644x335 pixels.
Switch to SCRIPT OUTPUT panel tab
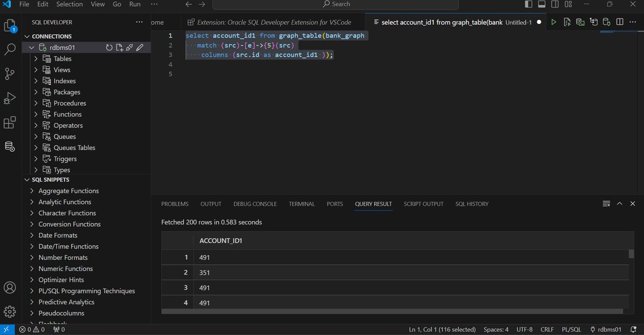coord(423,204)
